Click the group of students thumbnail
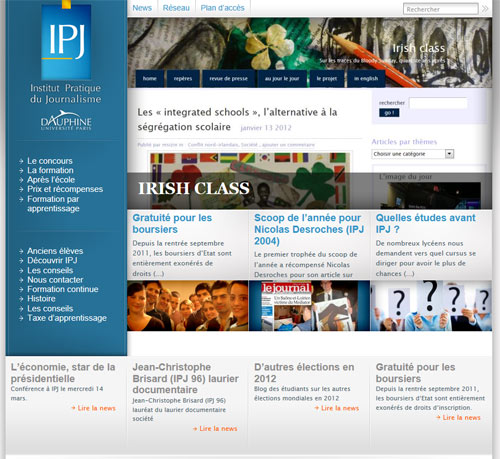 [188, 306]
